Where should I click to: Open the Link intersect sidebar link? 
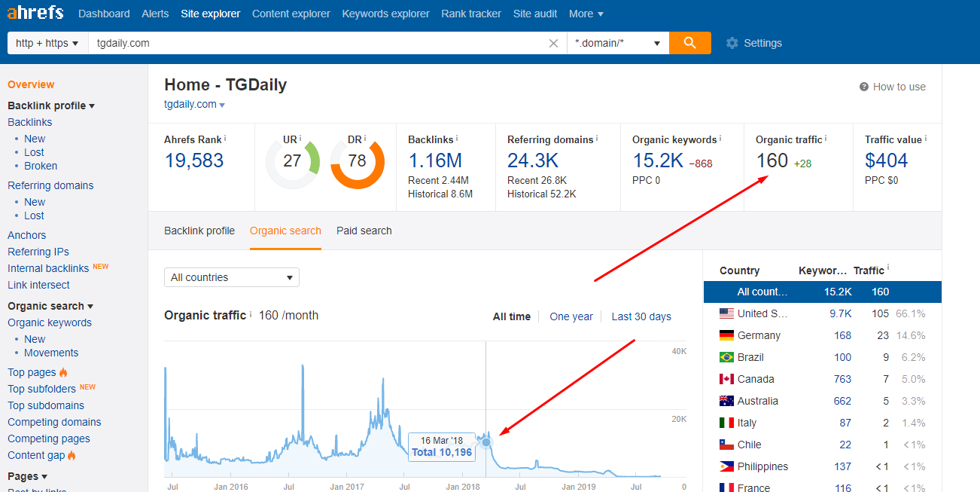point(38,285)
